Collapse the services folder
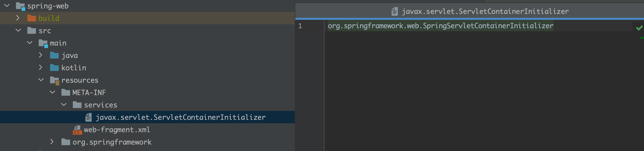644x151 pixels. pyautogui.click(x=64, y=105)
